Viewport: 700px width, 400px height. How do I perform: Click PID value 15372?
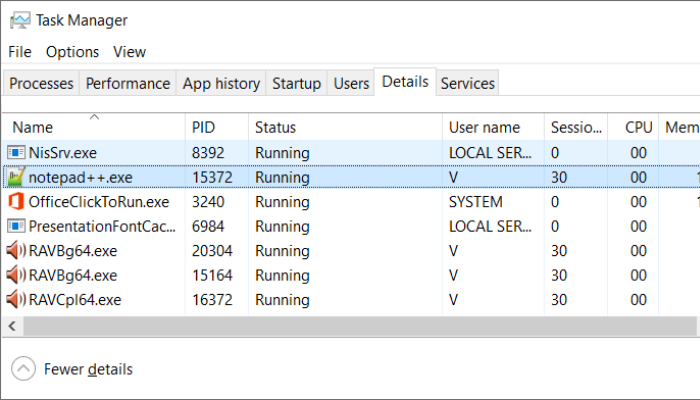[x=212, y=177]
